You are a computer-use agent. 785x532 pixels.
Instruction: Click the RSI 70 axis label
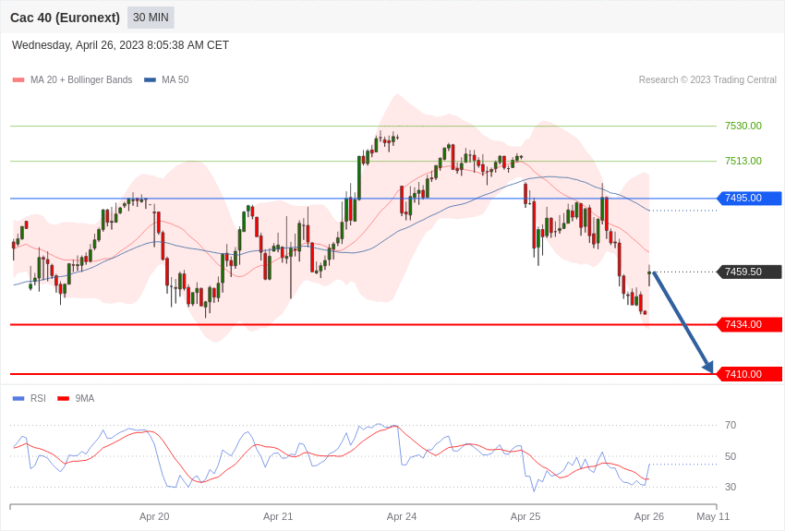pos(731,425)
